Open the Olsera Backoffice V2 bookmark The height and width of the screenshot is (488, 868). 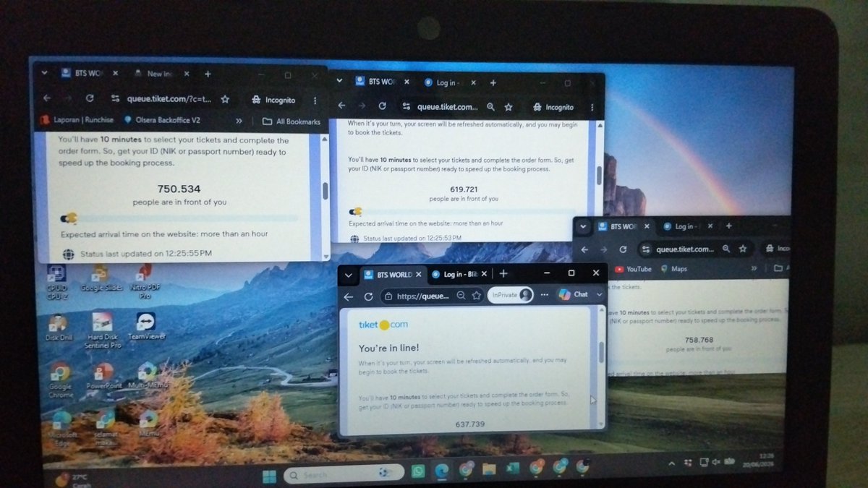163,121
